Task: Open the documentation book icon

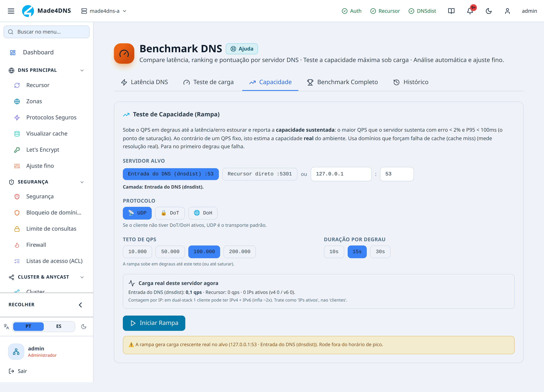Action: tap(451, 11)
